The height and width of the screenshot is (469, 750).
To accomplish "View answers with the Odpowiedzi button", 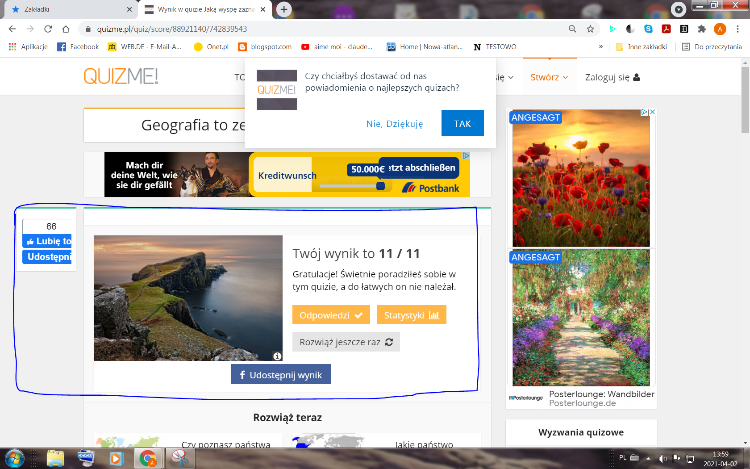I will point(331,315).
